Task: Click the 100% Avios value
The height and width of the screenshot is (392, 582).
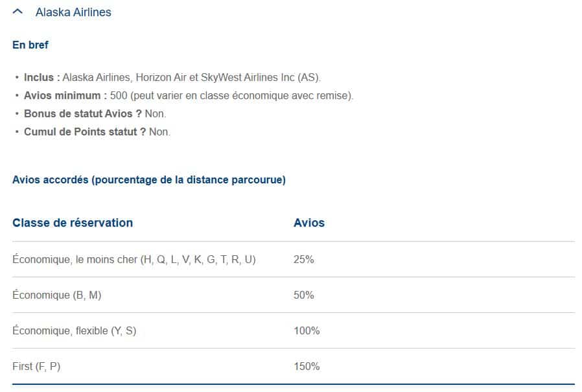Action: pyautogui.click(x=307, y=331)
